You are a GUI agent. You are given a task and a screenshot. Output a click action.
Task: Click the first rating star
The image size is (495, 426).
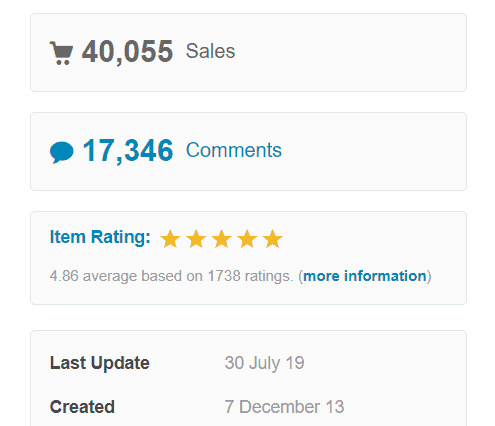(x=170, y=239)
